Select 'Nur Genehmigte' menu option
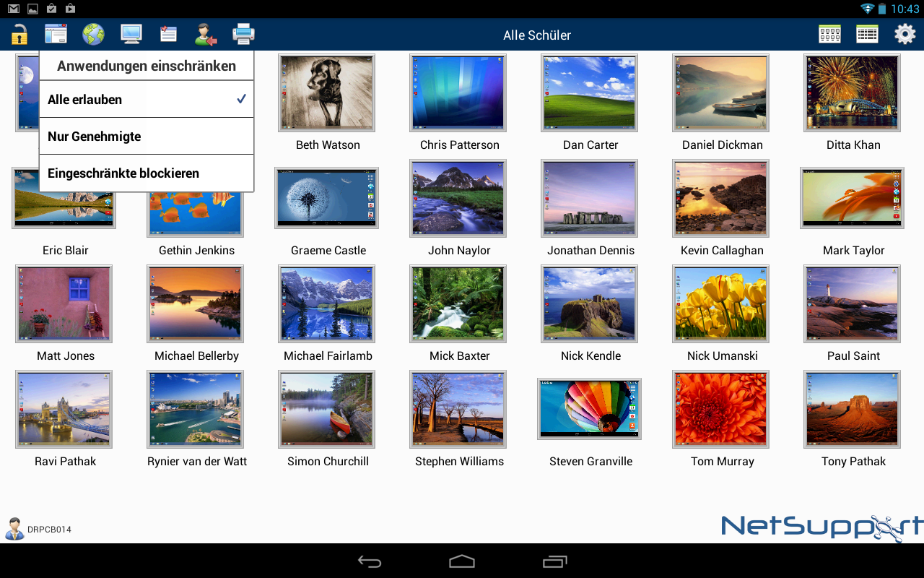The height and width of the screenshot is (578, 924). coord(147,136)
